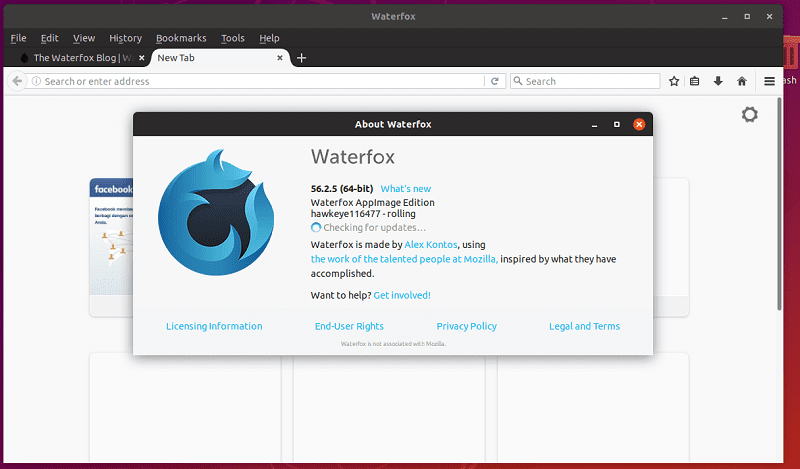
Task: Open the Help menu
Action: (269, 38)
